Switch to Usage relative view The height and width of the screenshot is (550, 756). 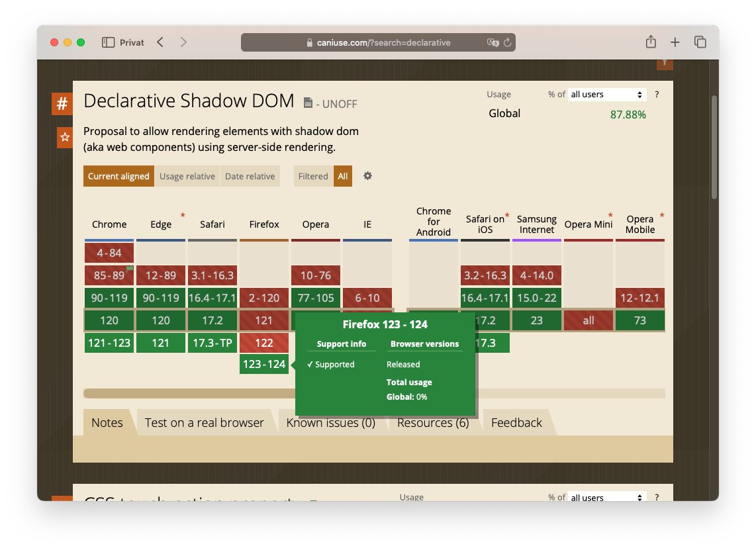(187, 177)
